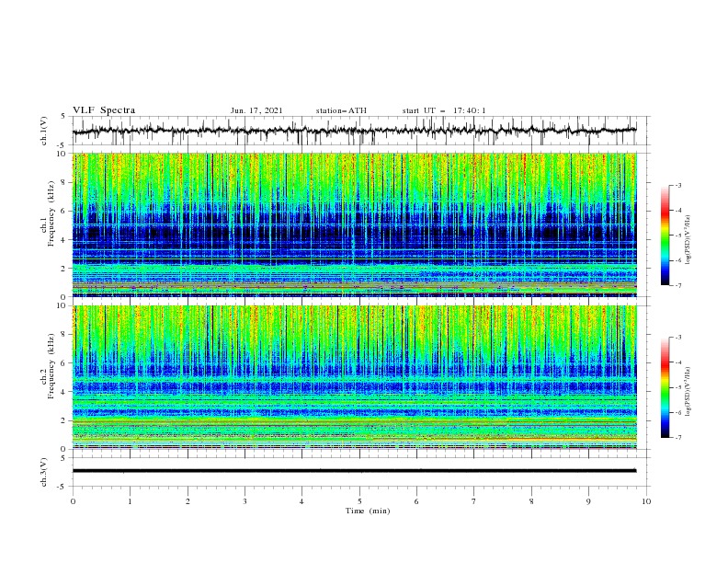Click ch.1 colorbar value "-3"
This screenshot has height=563, width=728.
click(x=678, y=185)
